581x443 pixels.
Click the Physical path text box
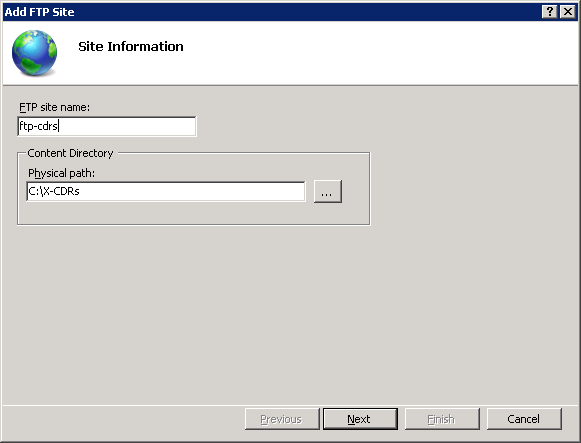click(x=166, y=191)
